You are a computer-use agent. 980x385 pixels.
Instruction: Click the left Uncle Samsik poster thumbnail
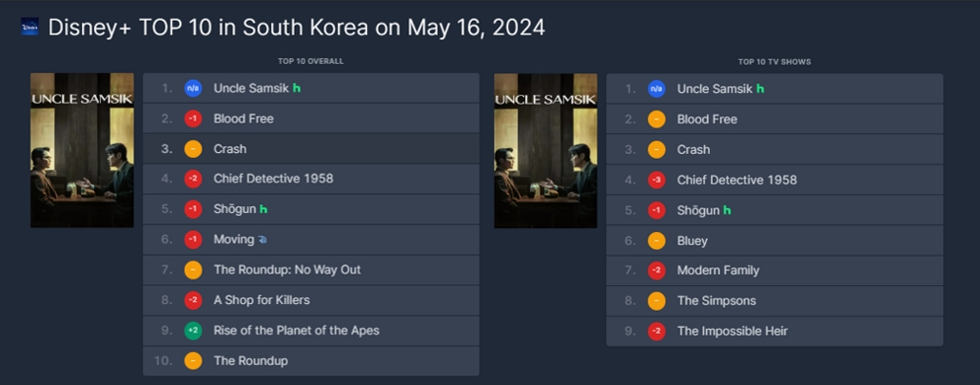[x=82, y=150]
